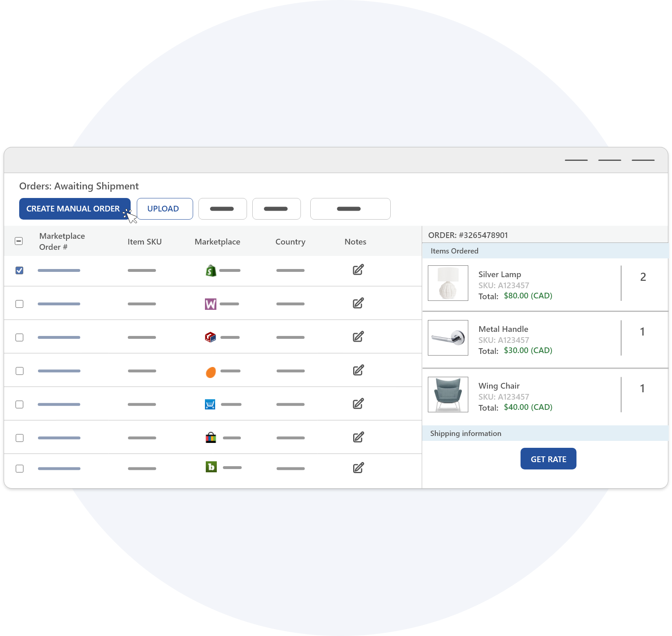Check the orange circle marketplace row checkbox
This screenshot has width=672, height=636.
pyautogui.click(x=19, y=371)
